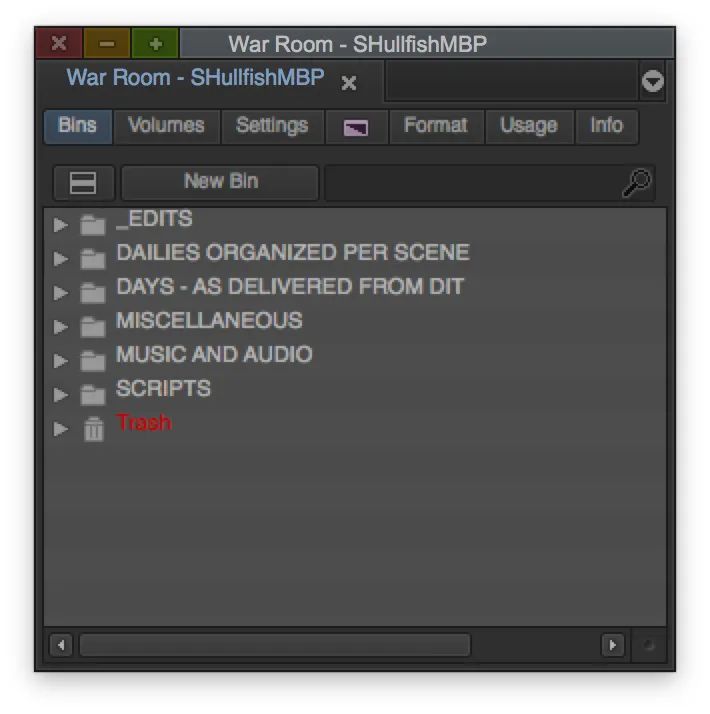Viewport: 710px width, 714px height.
Task: Click the search magnifying glass icon
Action: coord(637,182)
